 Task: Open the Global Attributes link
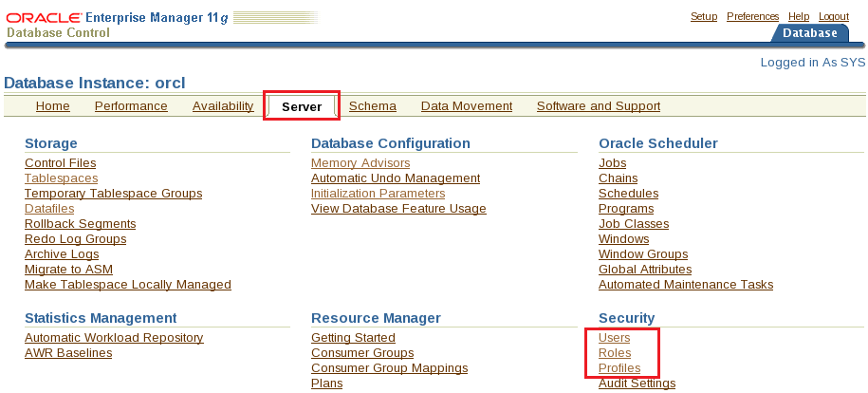(x=645, y=270)
